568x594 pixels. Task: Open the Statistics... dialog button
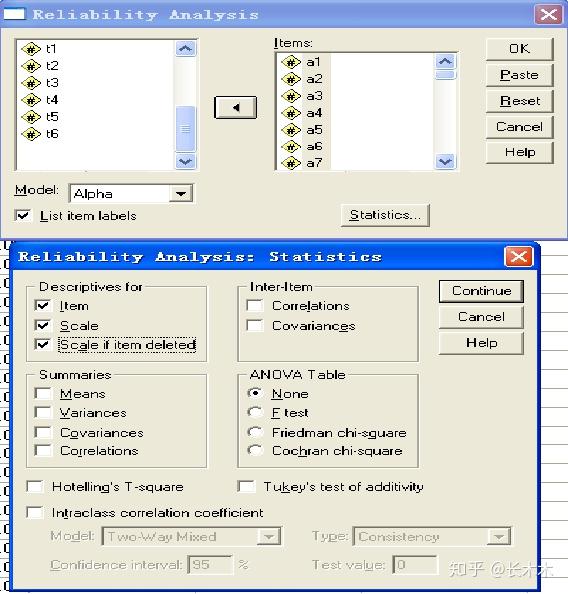[385, 215]
